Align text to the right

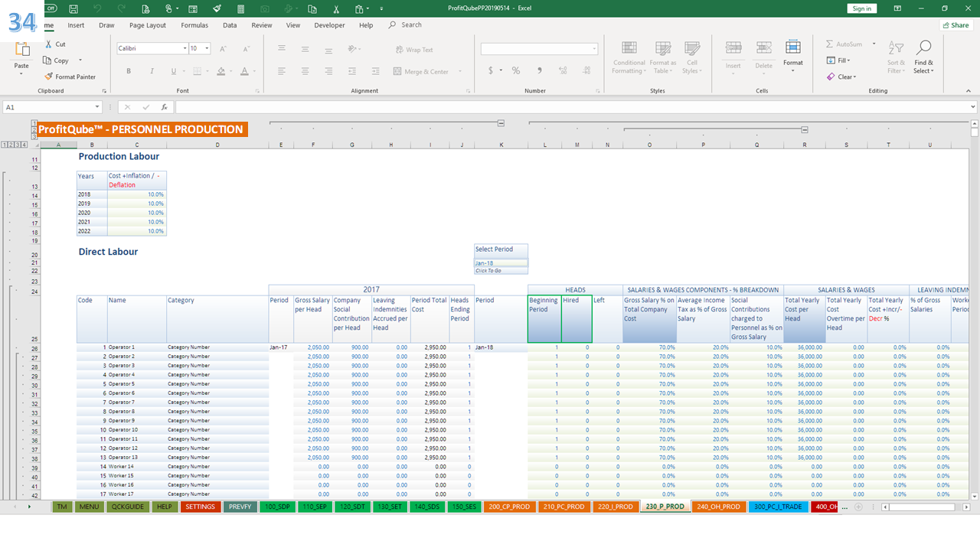[328, 71]
